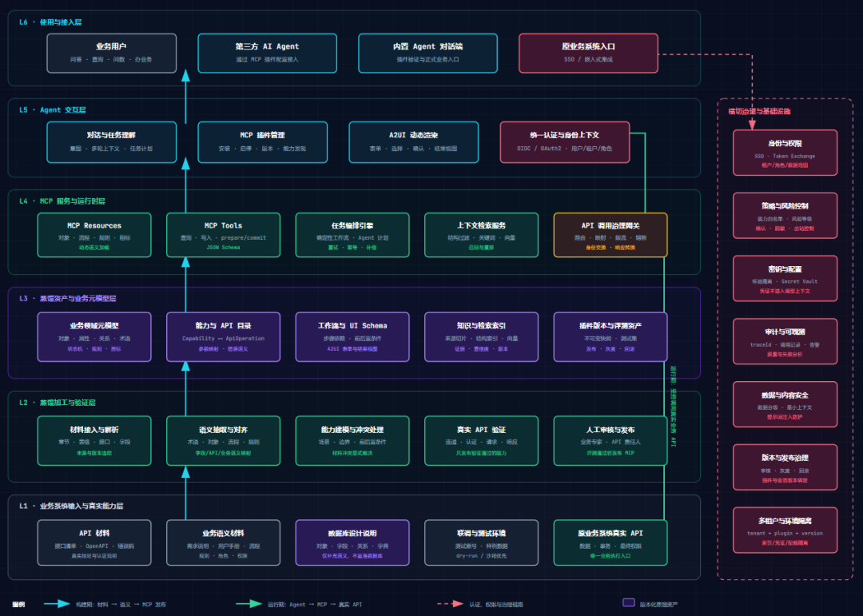Click the 能力与 API 目录 purple box
863x616 pixels.
pyautogui.click(x=224, y=337)
